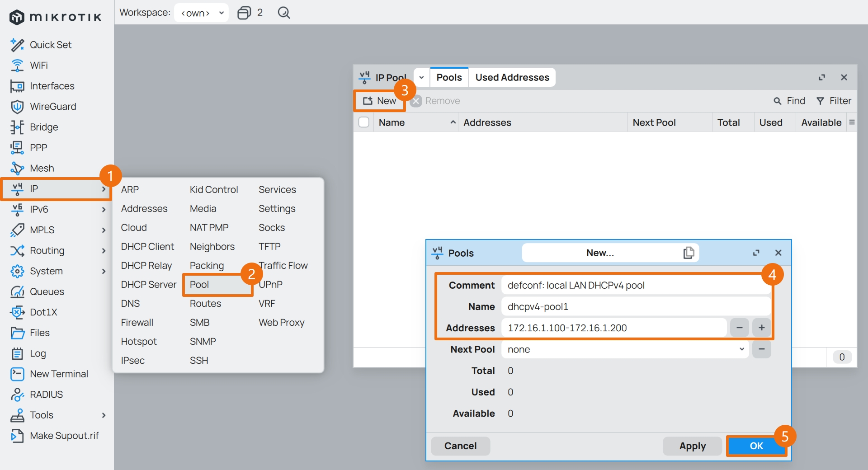868x470 pixels.
Task: Click the Used column header
Action: pos(775,122)
